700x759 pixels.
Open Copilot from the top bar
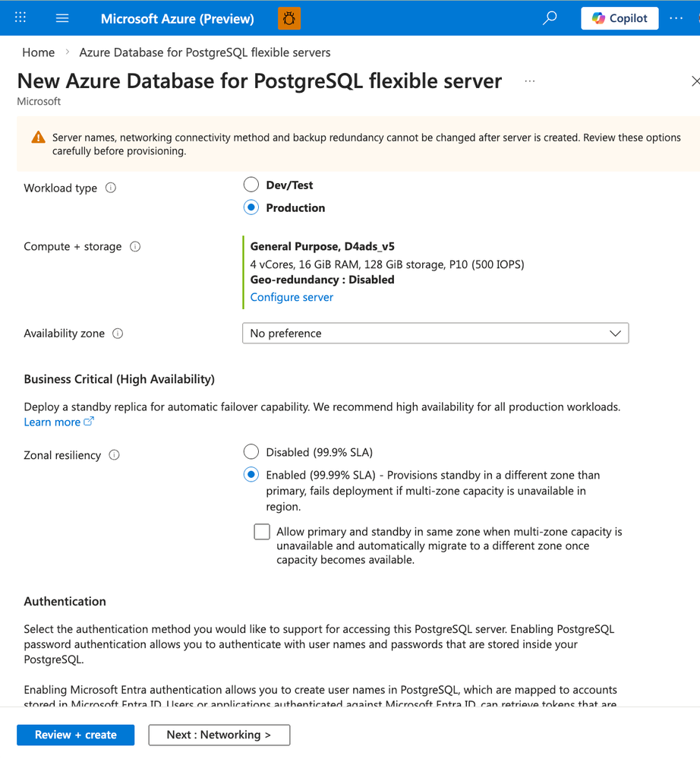(620, 18)
